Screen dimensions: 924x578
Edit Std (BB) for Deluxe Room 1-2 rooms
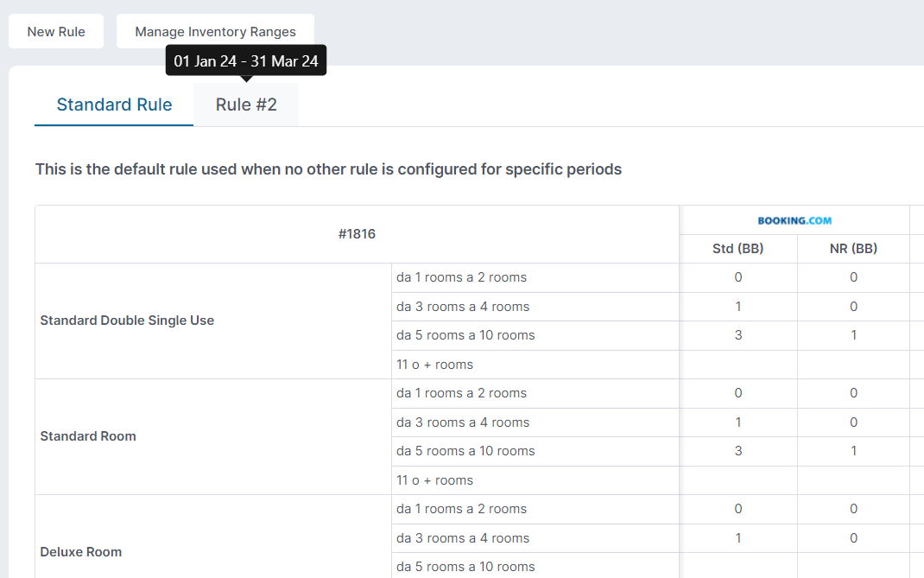[737, 509]
